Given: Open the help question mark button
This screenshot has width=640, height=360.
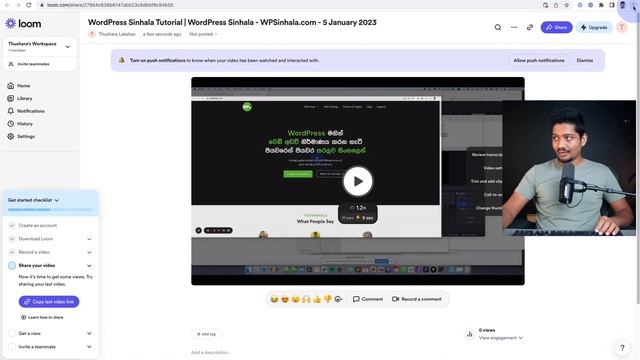Looking at the screenshot, I should click(622, 348).
